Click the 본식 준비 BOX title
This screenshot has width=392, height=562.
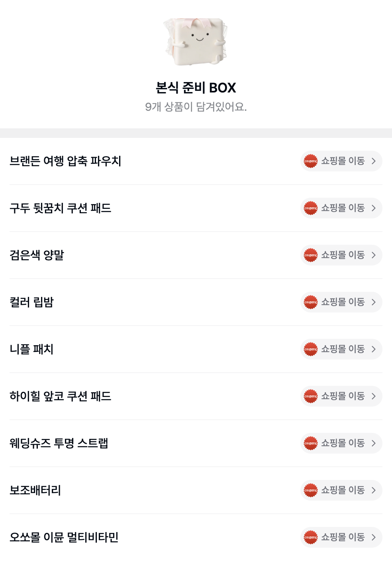coord(196,88)
